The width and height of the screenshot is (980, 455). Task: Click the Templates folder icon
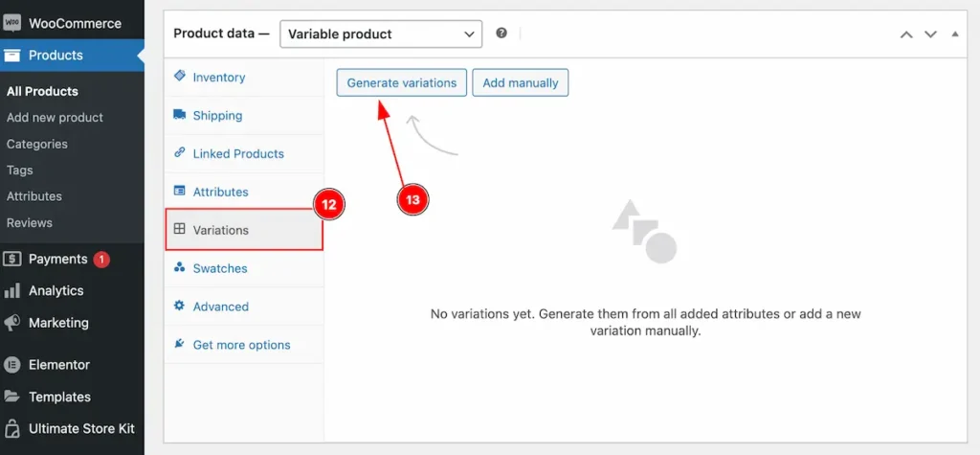(x=11, y=397)
